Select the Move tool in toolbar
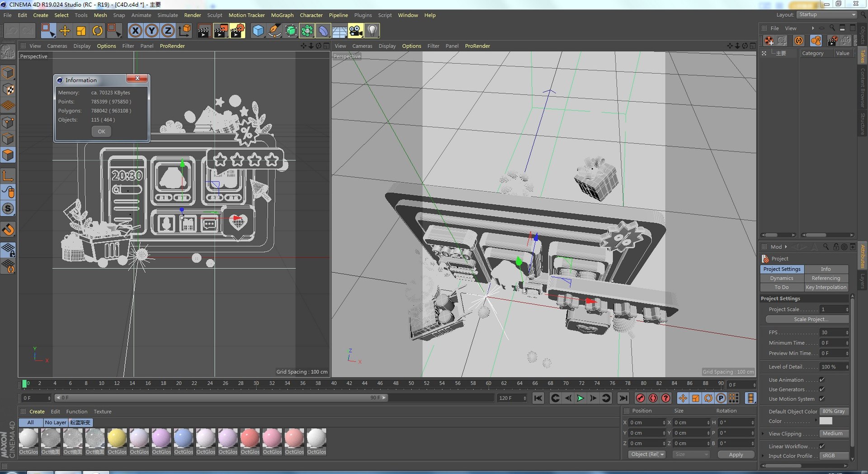This screenshot has width=868, height=474. [65, 31]
